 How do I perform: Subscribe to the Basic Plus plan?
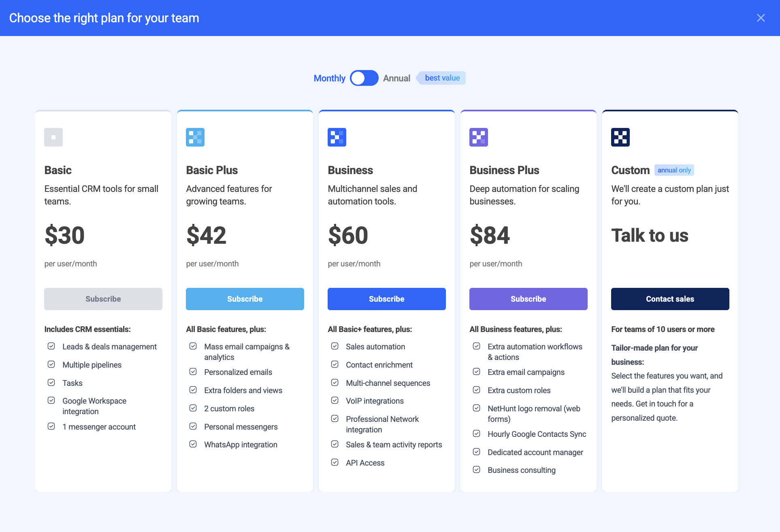245,299
